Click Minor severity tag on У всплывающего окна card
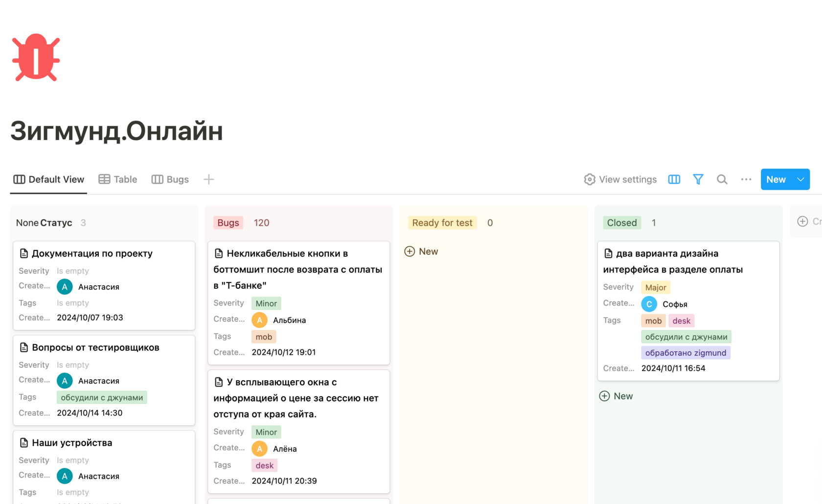This screenshot has height=504, width=822. [266, 432]
